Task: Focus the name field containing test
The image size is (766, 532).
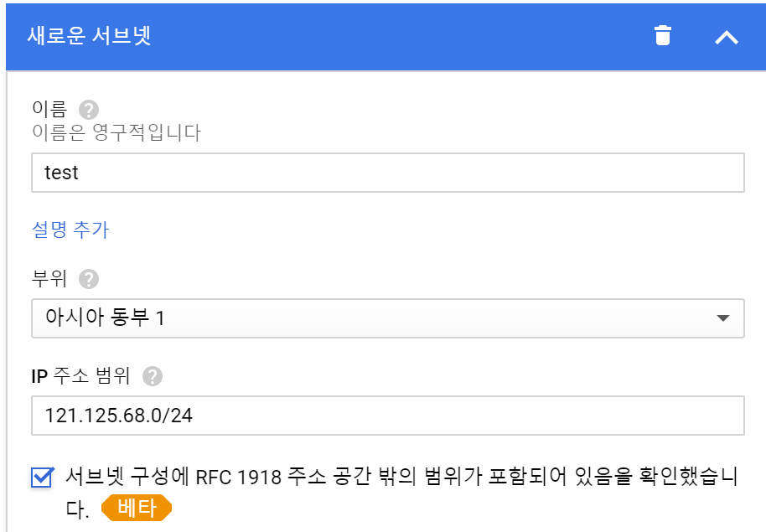Action: click(x=387, y=173)
